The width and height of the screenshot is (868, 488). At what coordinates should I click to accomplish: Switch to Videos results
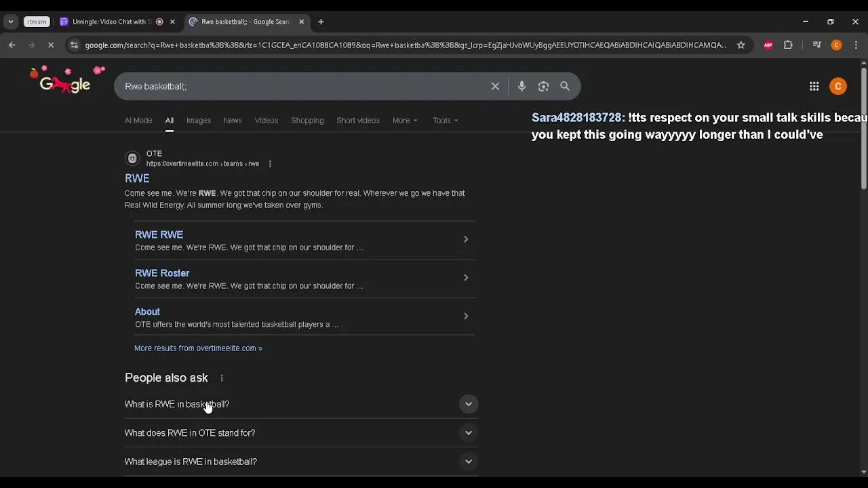(x=267, y=121)
